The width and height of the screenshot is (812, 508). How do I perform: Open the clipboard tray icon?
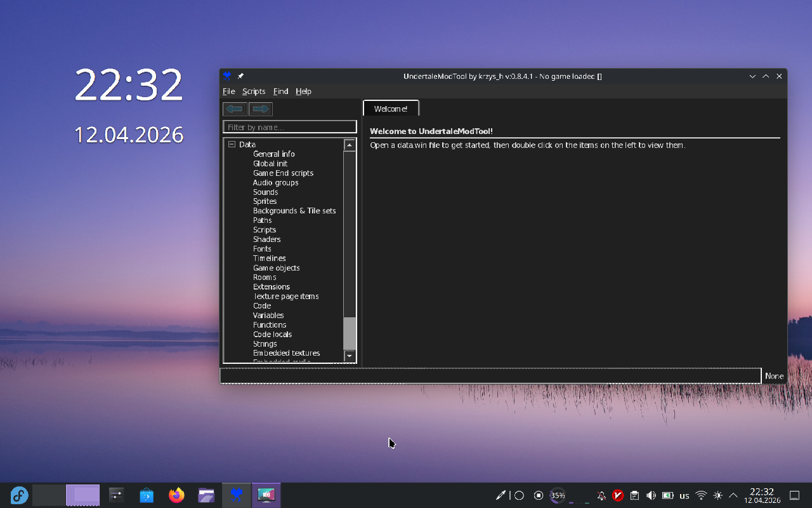[x=634, y=495]
